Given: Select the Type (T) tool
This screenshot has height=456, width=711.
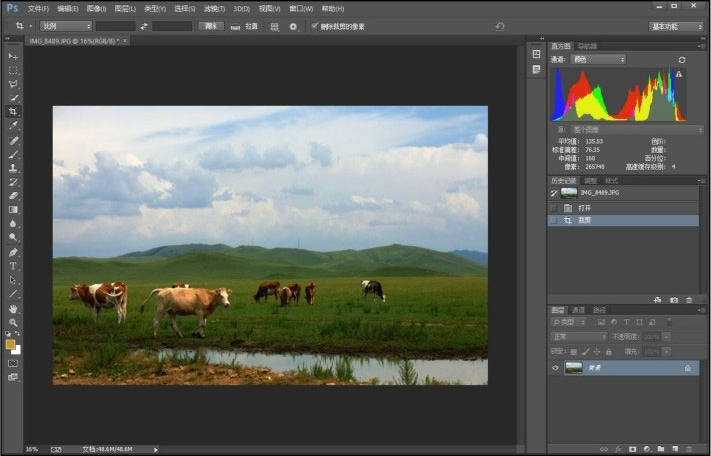Looking at the screenshot, I should pos(13,266).
